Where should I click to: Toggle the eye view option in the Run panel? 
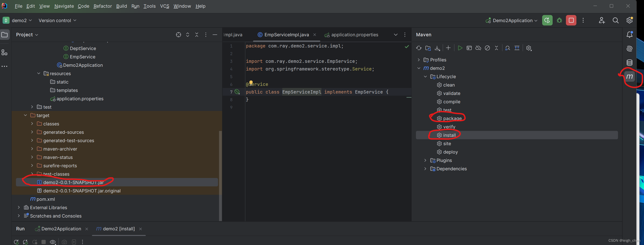pos(52,242)
